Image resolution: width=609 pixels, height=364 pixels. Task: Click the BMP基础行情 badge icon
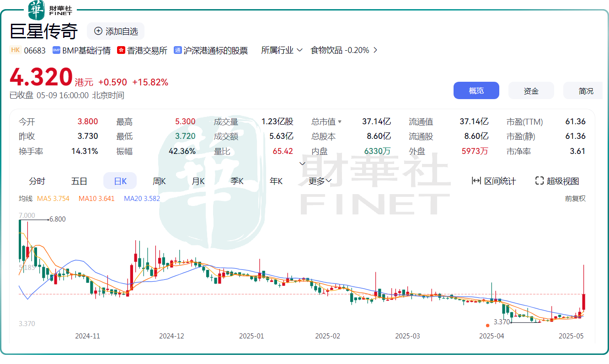tap(56, 50)
